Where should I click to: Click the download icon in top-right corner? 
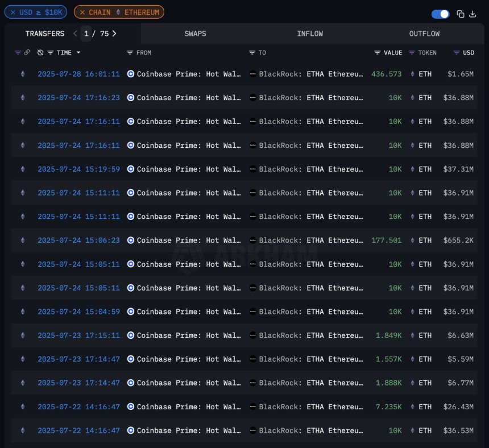tap(473, 14)
